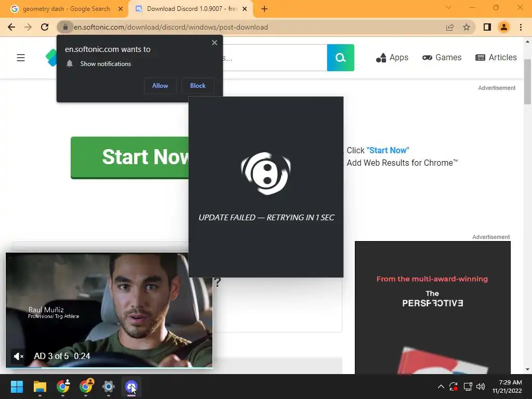This screenshot has width=532, height=399.
Task: Open the Games section
Action: (x=442, y=58)
